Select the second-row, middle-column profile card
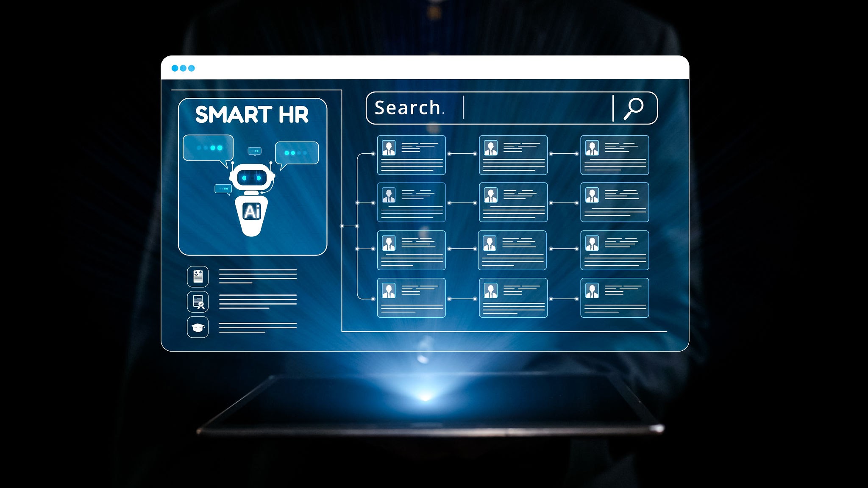The height and width of the screenshot is (488, 868). (x=513, y=202)
